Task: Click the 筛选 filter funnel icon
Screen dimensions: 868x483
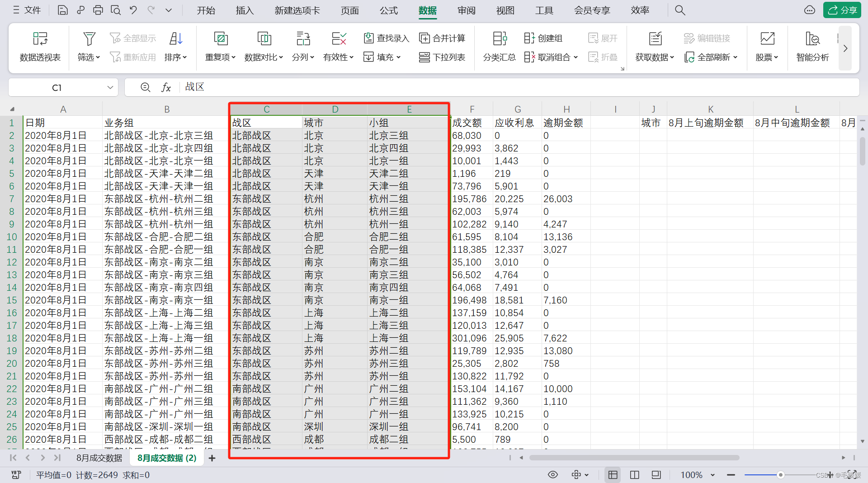Action: coord(89,39)
